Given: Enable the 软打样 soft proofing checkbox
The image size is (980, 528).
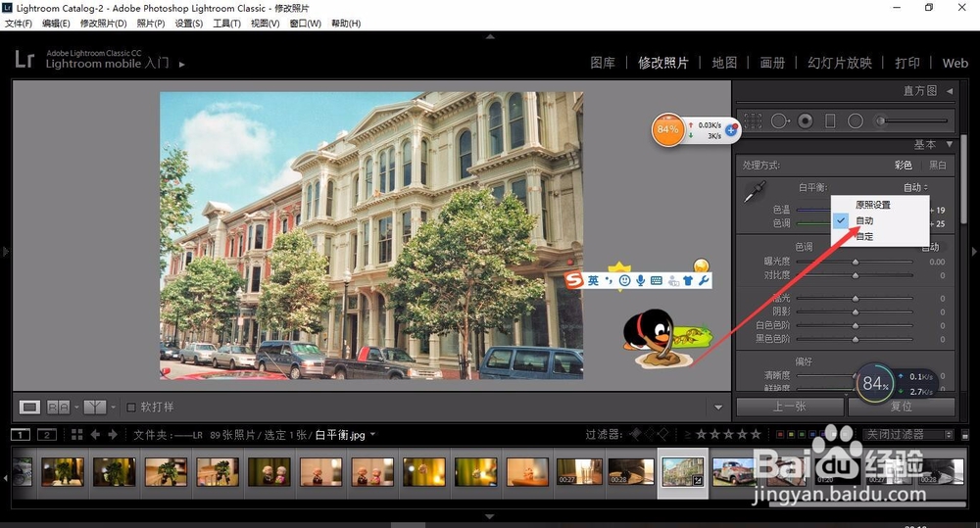Looking at the screenshot, I should click(x=131, y=408).
